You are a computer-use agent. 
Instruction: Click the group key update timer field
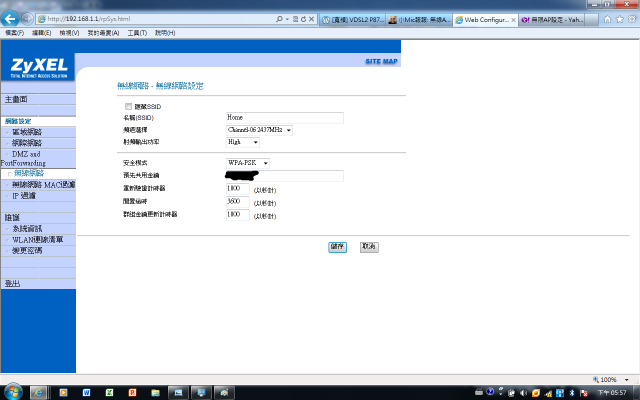pos(238,215)
